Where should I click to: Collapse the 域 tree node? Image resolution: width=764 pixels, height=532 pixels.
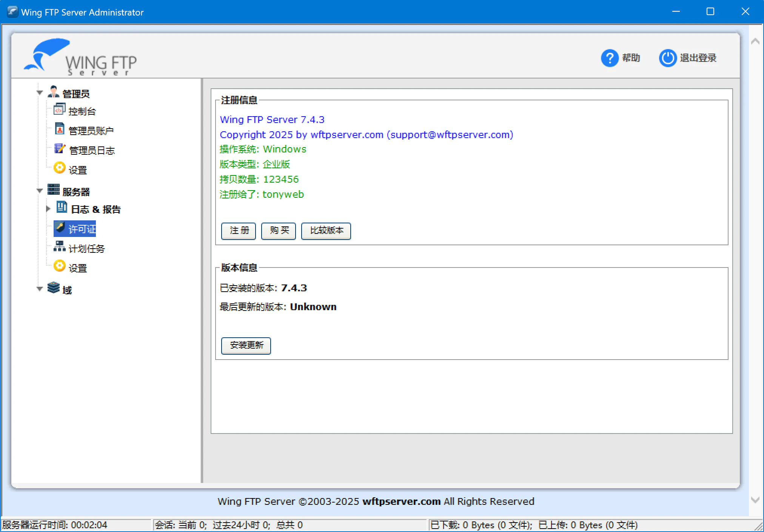tap(40, 289)
